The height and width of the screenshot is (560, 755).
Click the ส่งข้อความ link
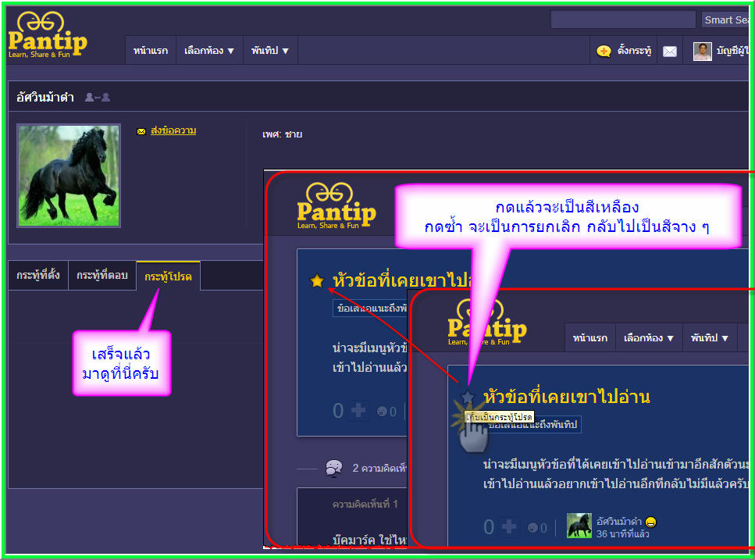173,130
